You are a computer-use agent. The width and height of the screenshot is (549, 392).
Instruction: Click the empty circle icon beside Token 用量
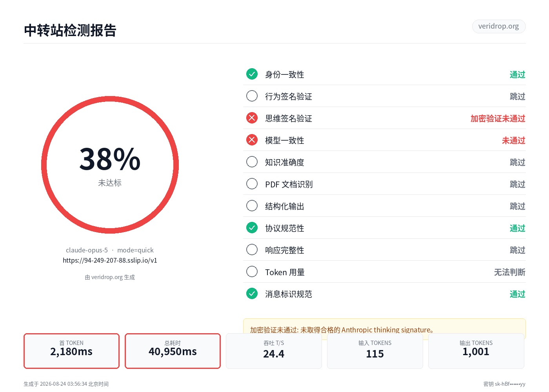tap(252, 272)
